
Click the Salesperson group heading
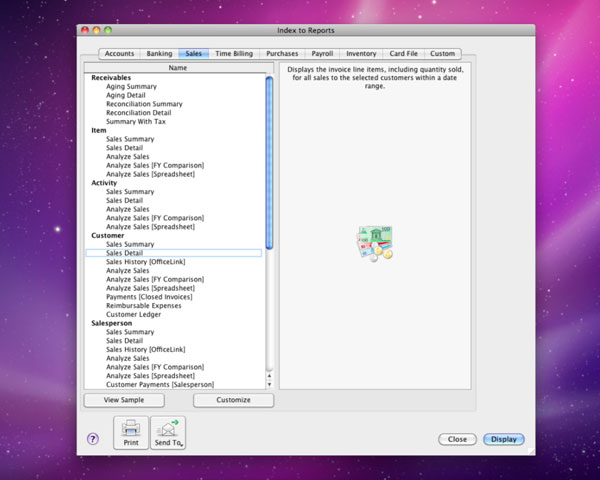coord(111,323)
